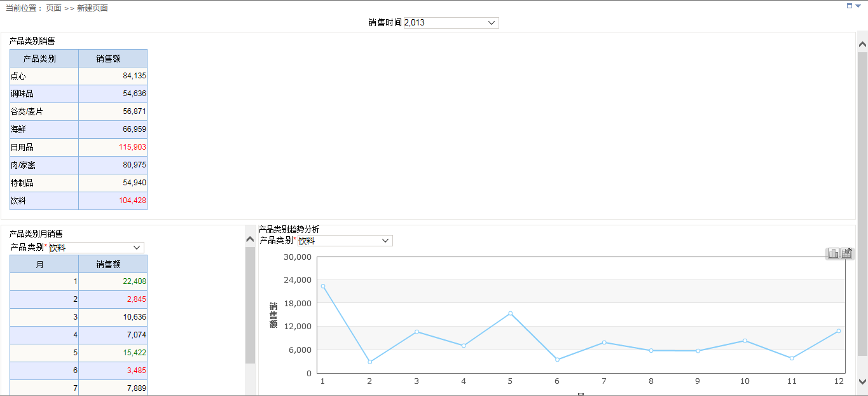
Task: Click the 产品类别月销售 panel title
Action: pos(36,234)
